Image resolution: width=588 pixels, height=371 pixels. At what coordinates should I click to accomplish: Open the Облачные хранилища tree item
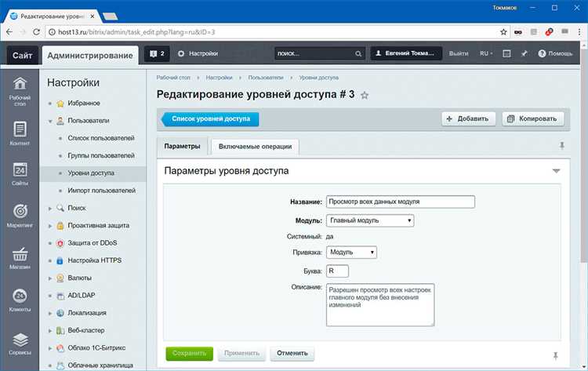100,366
